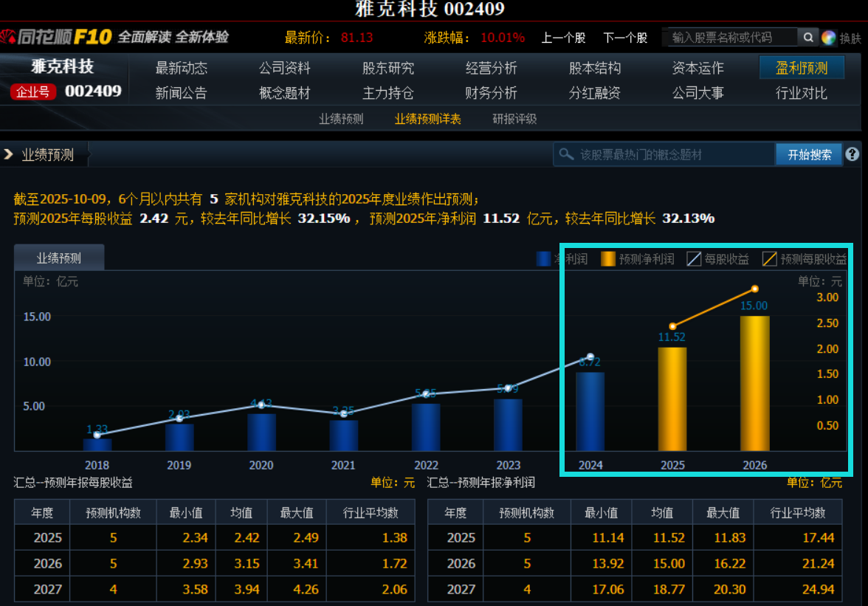Open the 财务分析 menu
This screenshot has height=606, width=868.
pyautogui.click(x=491, y=93)
